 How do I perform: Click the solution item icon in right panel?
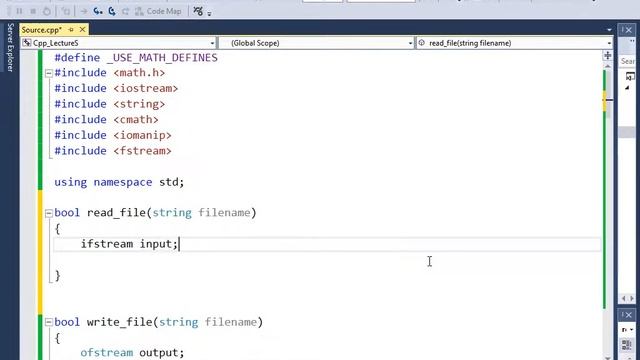pos(630,76)
